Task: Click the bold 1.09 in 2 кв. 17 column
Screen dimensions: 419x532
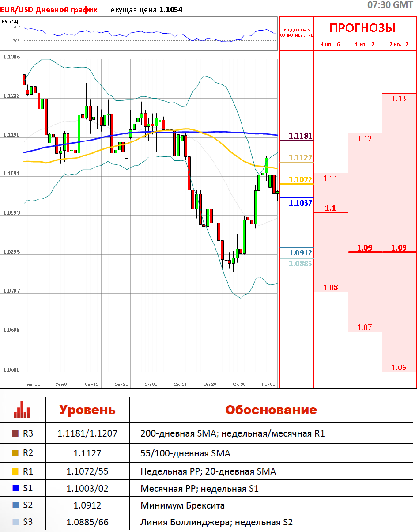Action: (x=399, y=247)
